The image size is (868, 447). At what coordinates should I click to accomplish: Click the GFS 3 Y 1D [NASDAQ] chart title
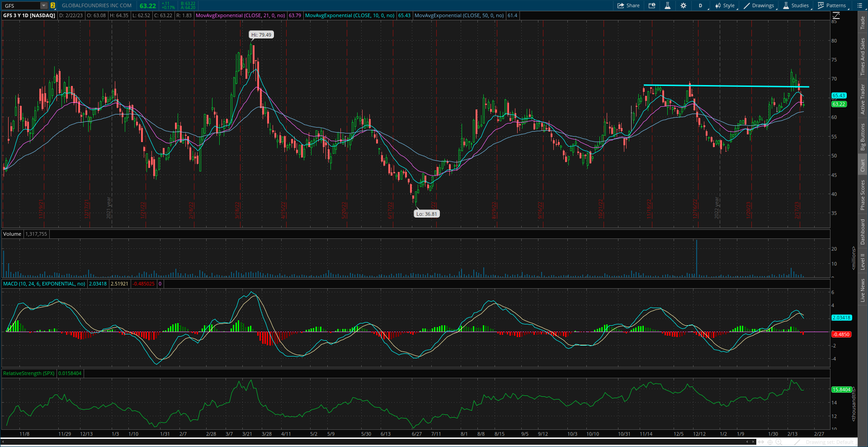tap(29, 15)
